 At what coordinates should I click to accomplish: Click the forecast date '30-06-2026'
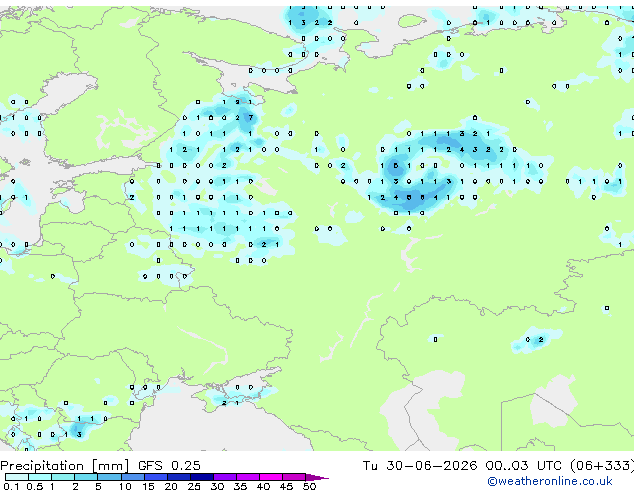click(x=431, y=466)
